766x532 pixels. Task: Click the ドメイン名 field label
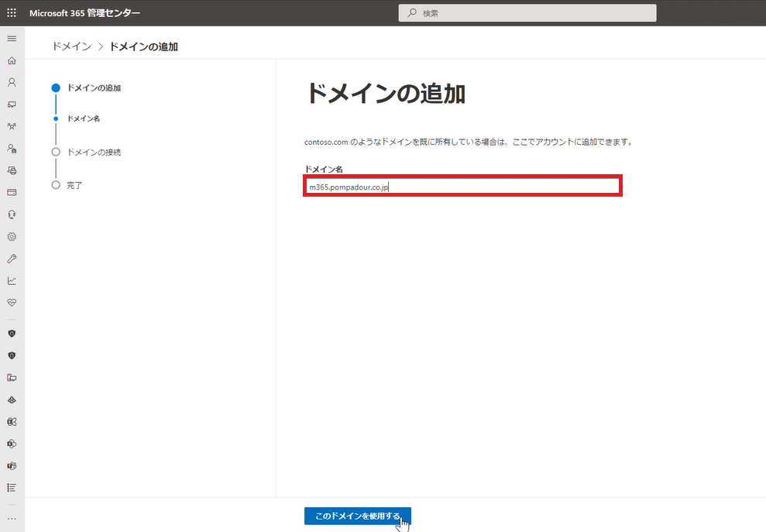[x=324, y=169]
